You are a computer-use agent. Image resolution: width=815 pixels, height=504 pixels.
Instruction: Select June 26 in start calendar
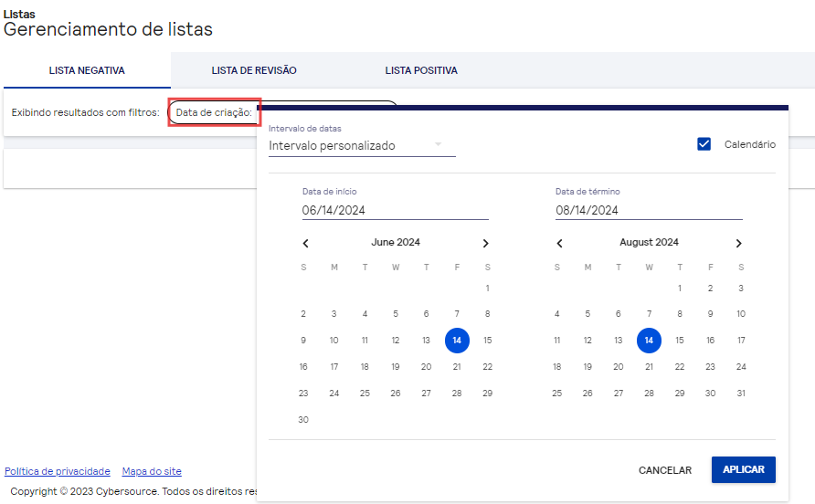396,394
